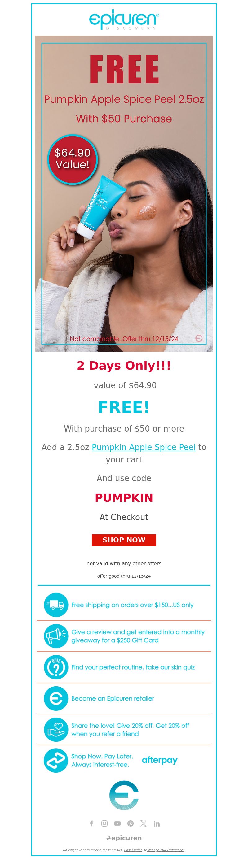
Task: Click the megaphone review giveaway icon
Action: click(x=56, y=636)
